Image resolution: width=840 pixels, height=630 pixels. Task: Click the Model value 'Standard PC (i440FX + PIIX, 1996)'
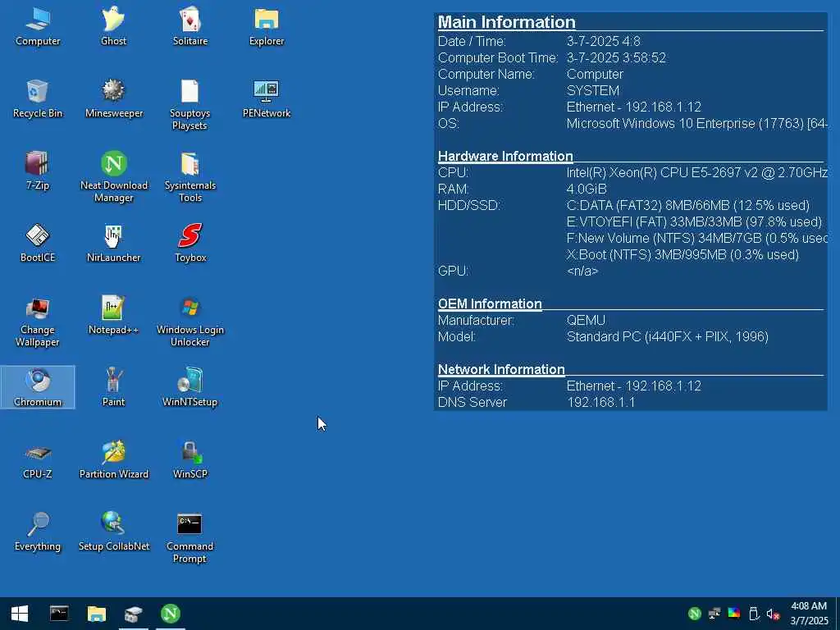[668, 336]
